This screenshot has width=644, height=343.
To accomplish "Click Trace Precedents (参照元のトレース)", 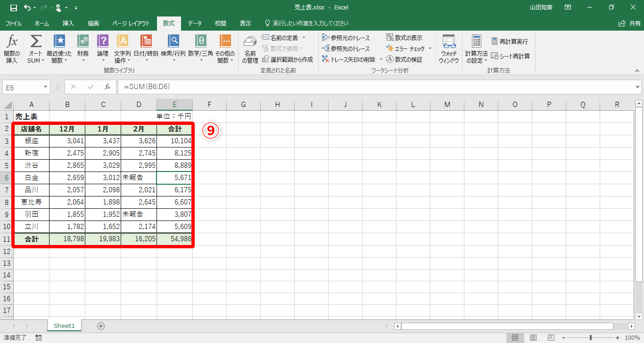I will click(x=346, y=38).
